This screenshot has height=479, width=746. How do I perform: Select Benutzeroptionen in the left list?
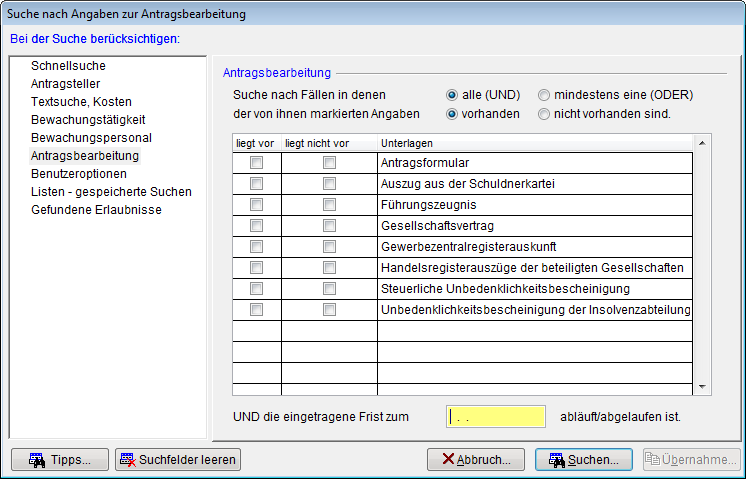coord(79,174)
